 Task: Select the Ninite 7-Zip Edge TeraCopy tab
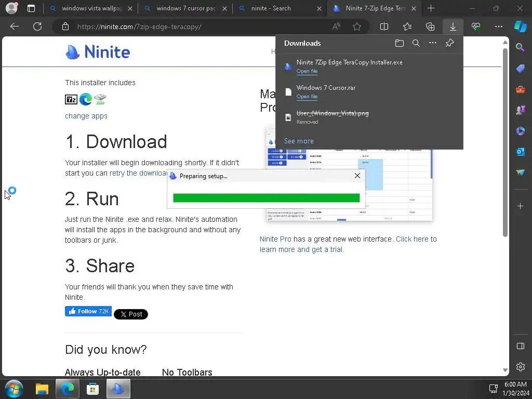(375, 8)
